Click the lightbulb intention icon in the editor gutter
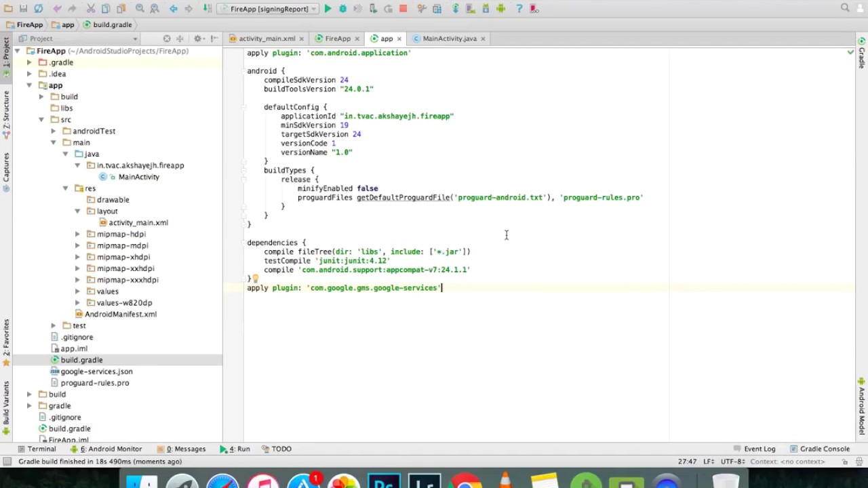This screenshot has height=488, width=868. [256, 279]
